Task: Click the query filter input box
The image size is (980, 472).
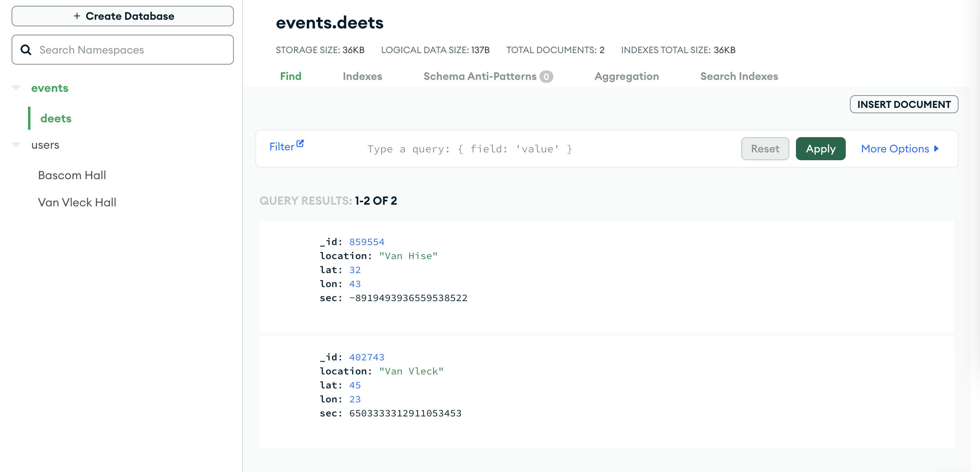Action: pyautogui.click(x=535, y=149)
